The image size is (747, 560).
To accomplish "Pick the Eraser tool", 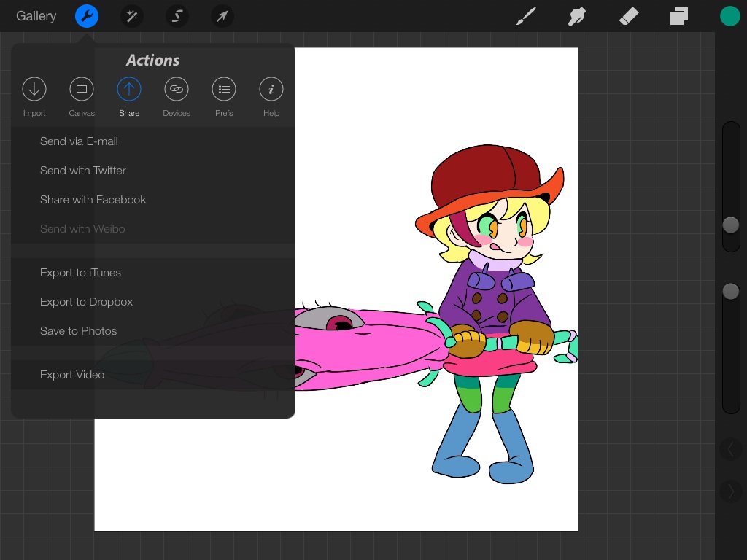I will coord(629,16).
